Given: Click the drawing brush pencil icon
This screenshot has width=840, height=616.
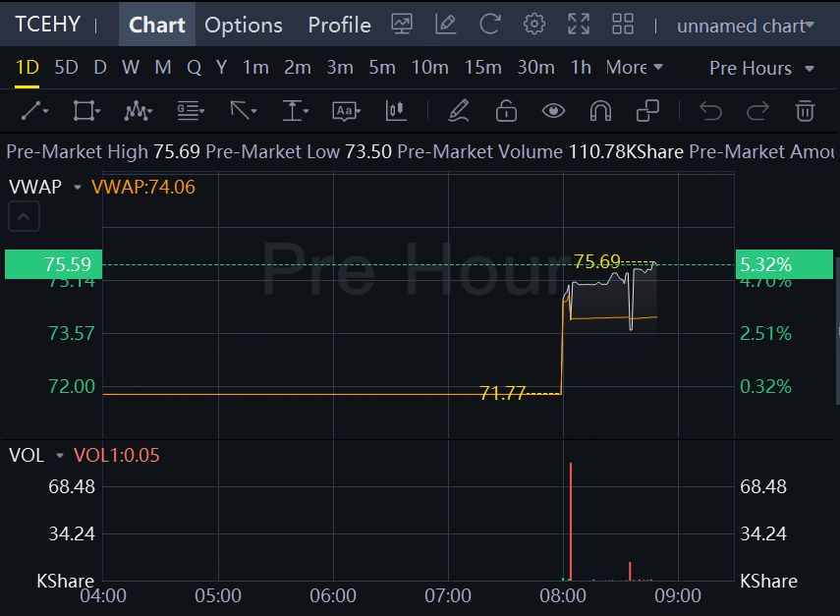Looking at the screenshot, I should (x=459, y=111).
